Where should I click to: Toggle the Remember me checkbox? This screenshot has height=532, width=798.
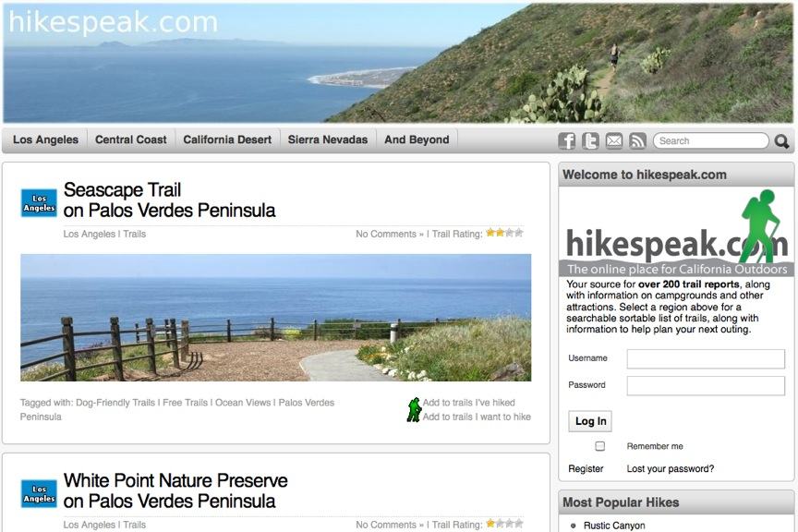click(600, 446)
